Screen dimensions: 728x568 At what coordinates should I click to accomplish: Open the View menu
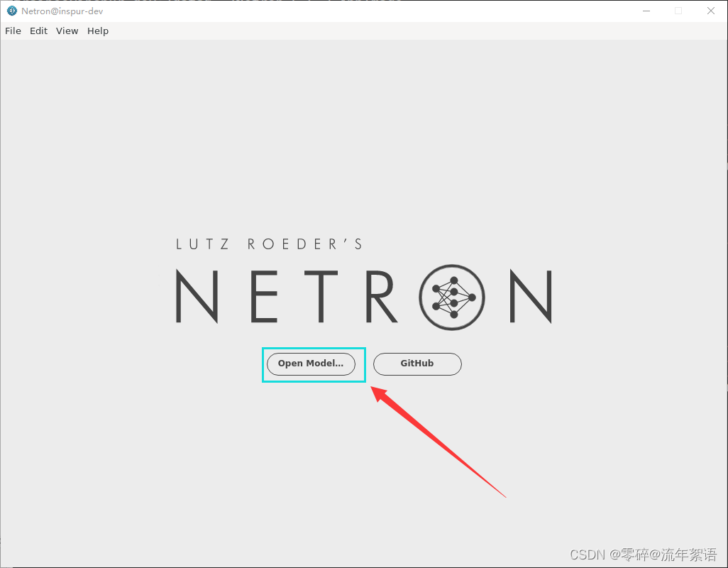point(67,31)
